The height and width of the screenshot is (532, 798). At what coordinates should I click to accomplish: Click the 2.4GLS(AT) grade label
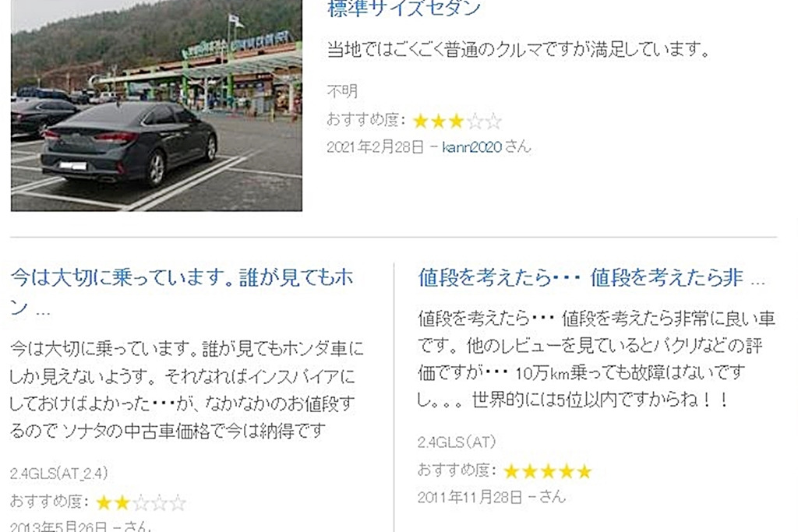click(457, 442)
